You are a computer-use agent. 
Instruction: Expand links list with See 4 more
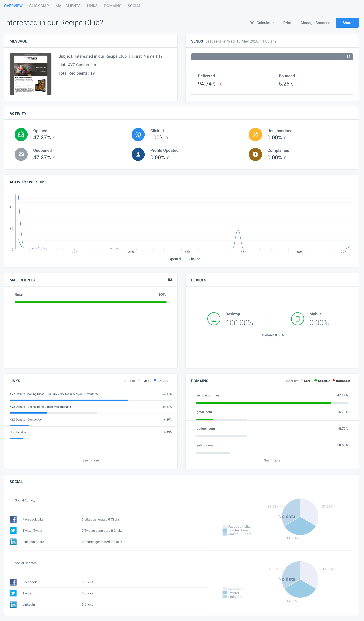coord(91,460)
